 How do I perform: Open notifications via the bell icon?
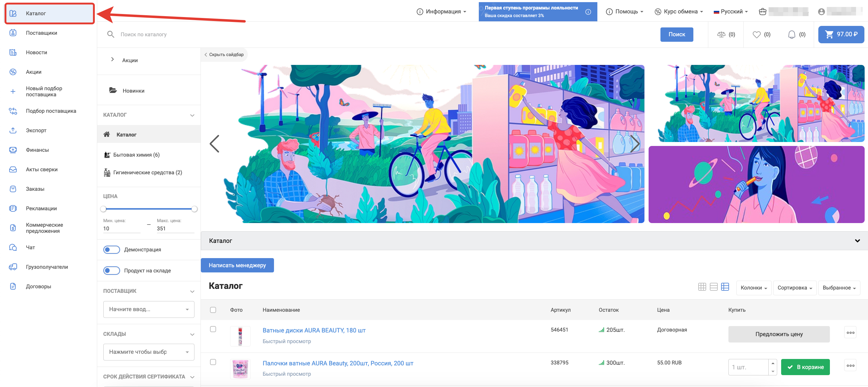tap(792, 34)
